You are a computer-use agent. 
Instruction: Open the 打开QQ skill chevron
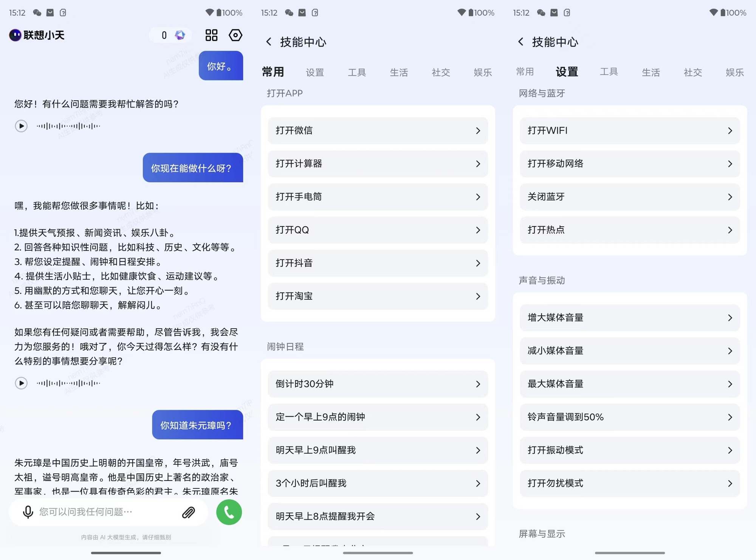478,230
